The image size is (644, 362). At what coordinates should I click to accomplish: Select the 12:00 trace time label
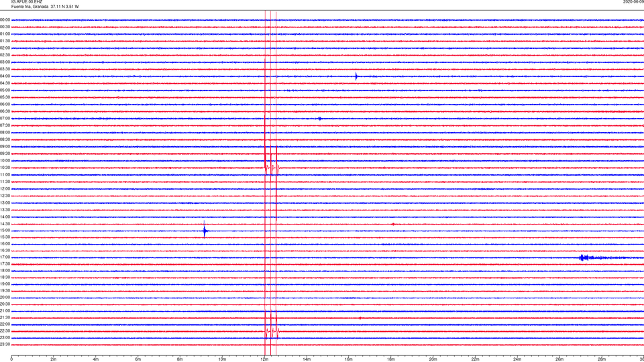point(5,189)
